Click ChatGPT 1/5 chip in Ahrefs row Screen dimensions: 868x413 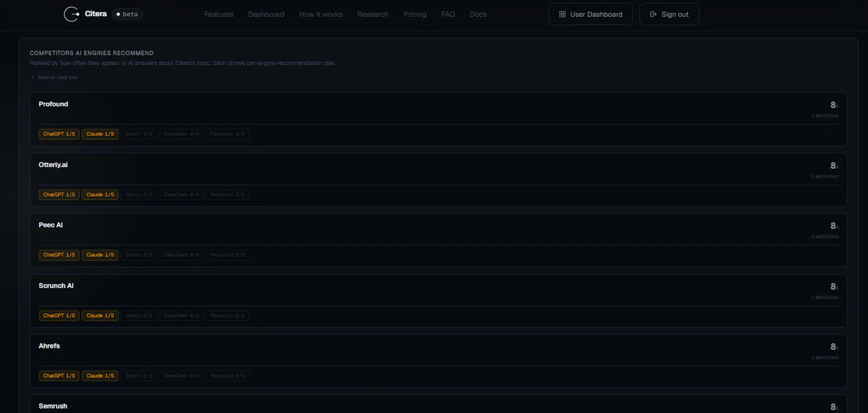59,376
